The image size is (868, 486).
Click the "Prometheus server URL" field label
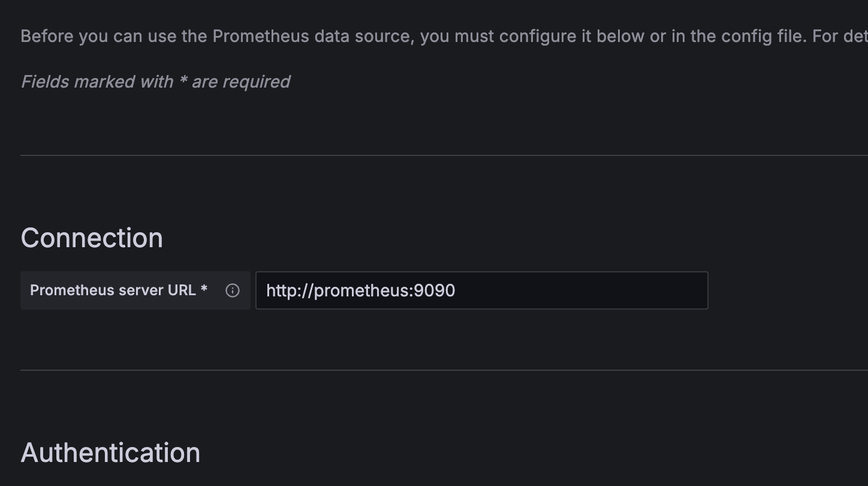113,290
